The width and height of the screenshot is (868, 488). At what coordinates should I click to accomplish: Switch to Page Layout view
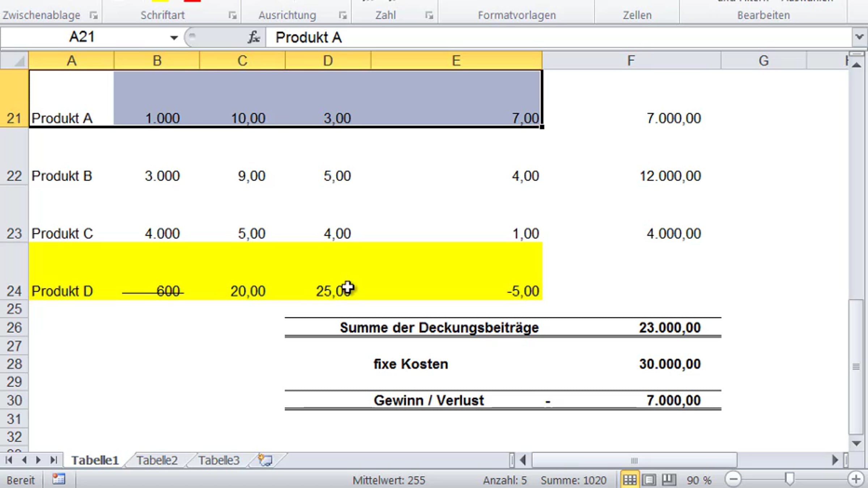[x=649, y=480]
